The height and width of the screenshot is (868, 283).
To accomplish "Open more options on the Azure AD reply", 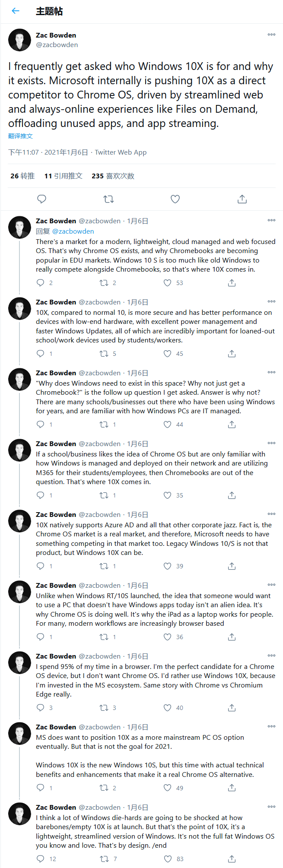I will pyautogui.click(x=271, y=514).
